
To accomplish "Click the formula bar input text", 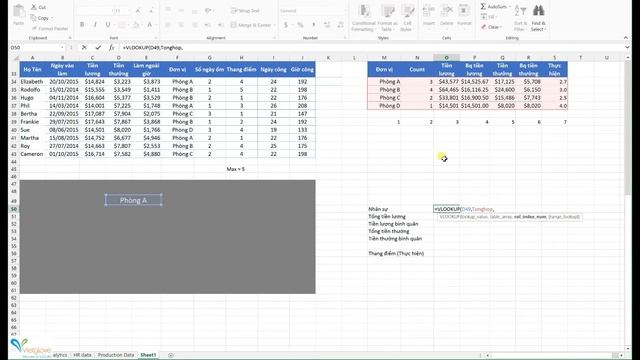I will coord(153,48).
